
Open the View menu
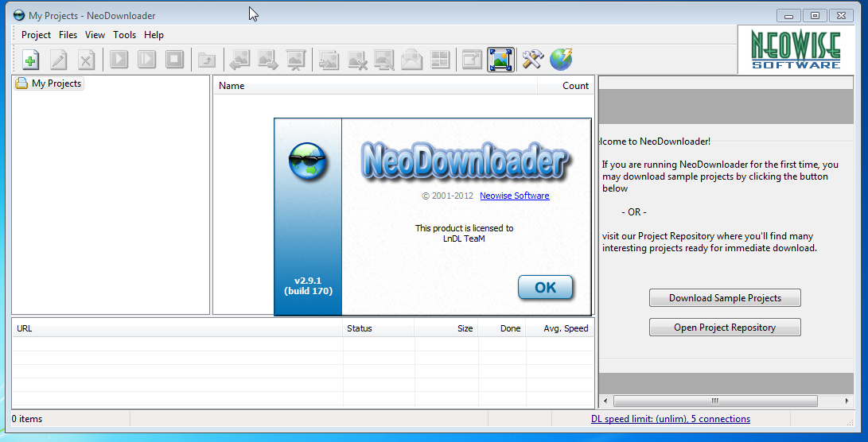point(95,35)
